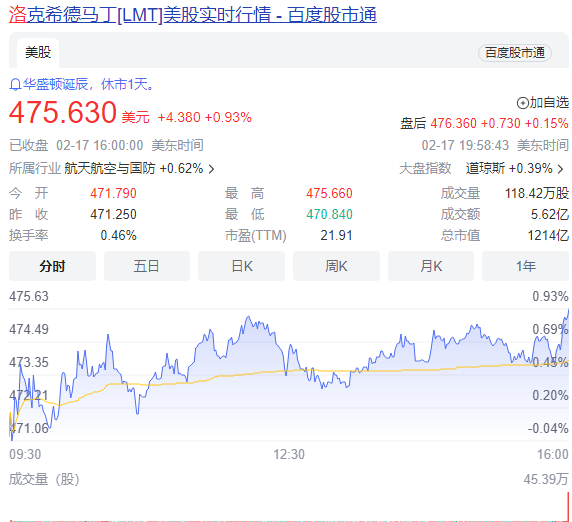The image size is (572, 522).
Task: Click the previous close 471.250
Action: click(113, 214)
